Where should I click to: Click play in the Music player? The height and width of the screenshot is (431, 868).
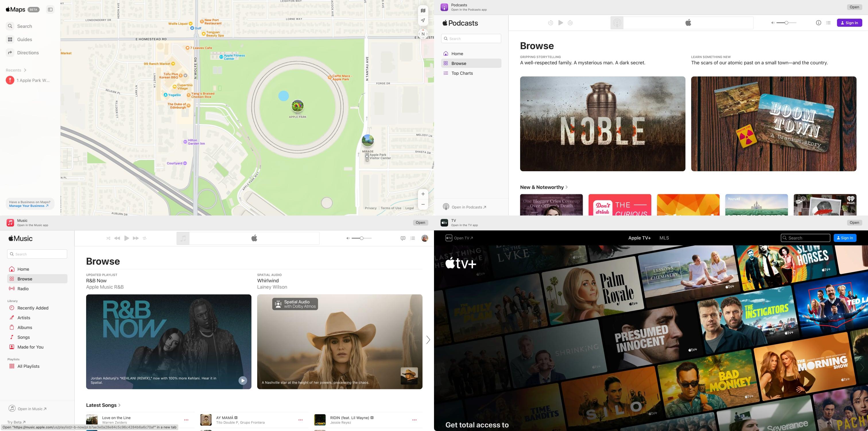[127, 238]
